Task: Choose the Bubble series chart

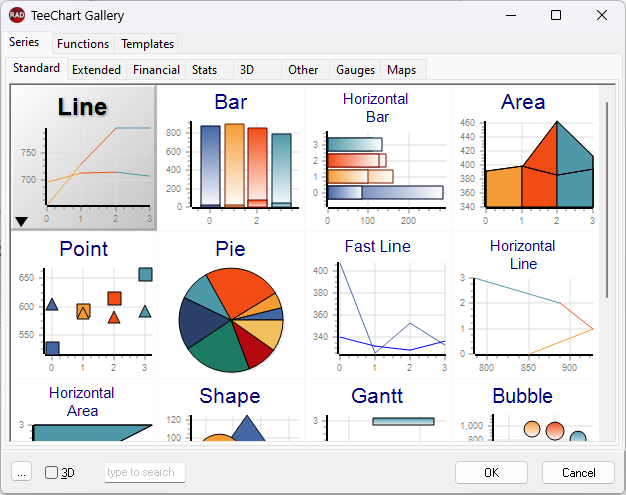Action: [525, 410]
